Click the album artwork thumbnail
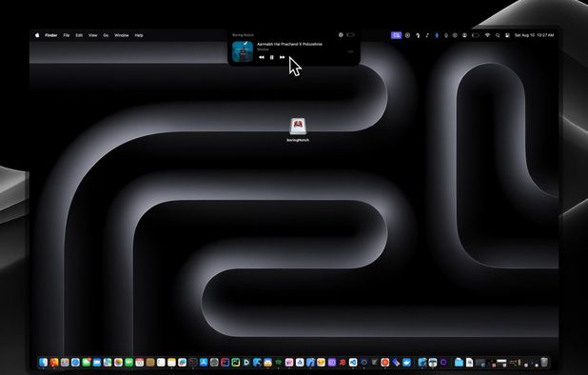This screenshot has height=375, width=588. 243,51
